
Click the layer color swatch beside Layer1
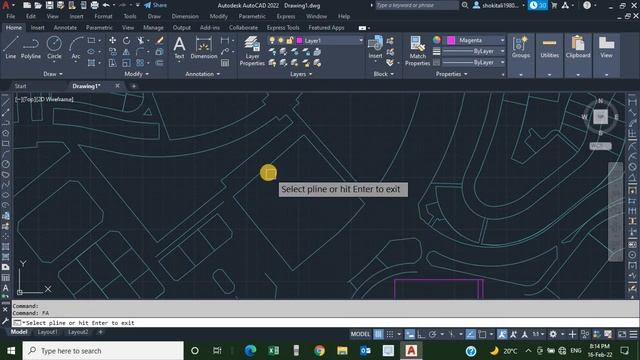click(299, 40)
